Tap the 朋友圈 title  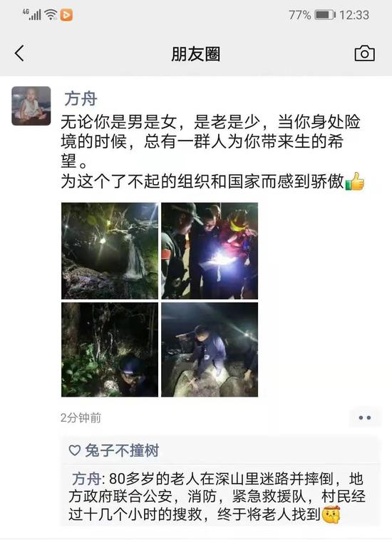(x=195, y=54)
